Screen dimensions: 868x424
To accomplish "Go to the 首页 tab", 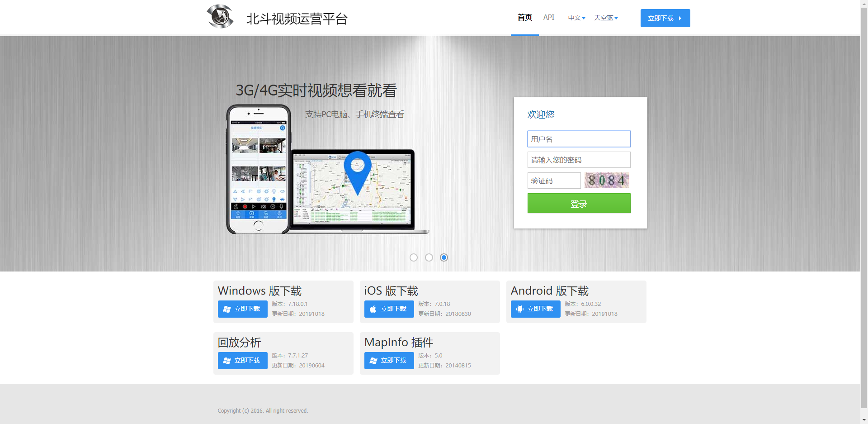I will coord(524,18).
